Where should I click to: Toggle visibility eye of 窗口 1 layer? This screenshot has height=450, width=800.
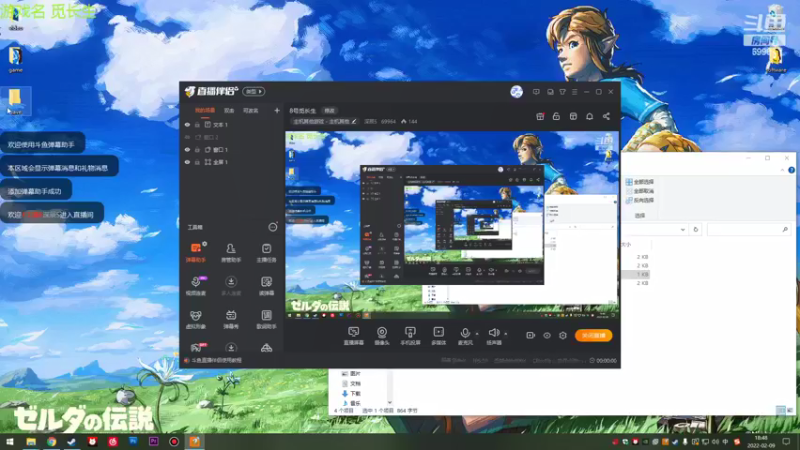[187, 149]
